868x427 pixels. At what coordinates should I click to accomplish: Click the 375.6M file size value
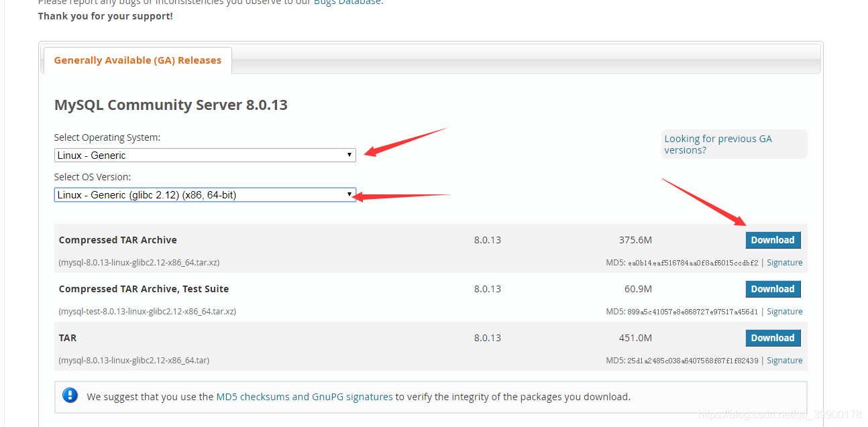635,240
